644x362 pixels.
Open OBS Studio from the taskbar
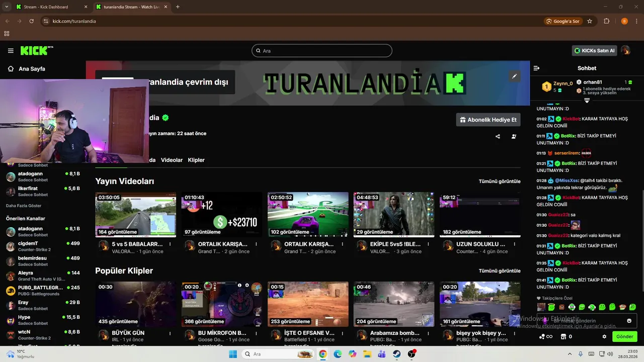coord(412,354)
